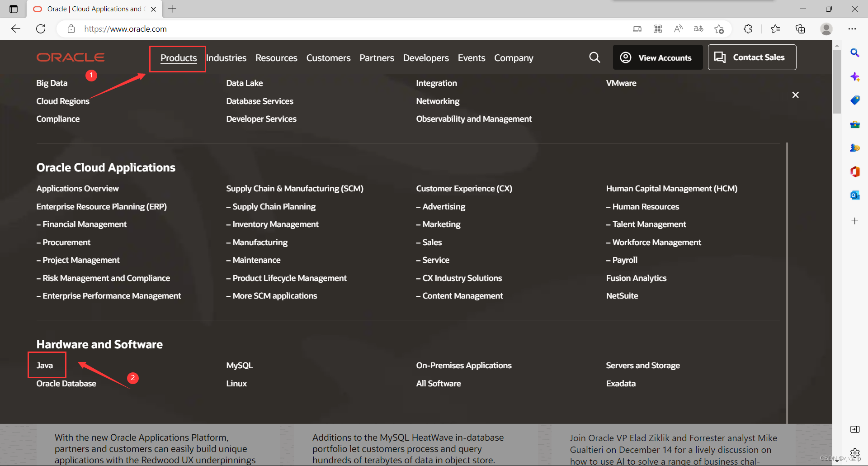
Task: Open the Events menu
Action: [x=472, y=58]
